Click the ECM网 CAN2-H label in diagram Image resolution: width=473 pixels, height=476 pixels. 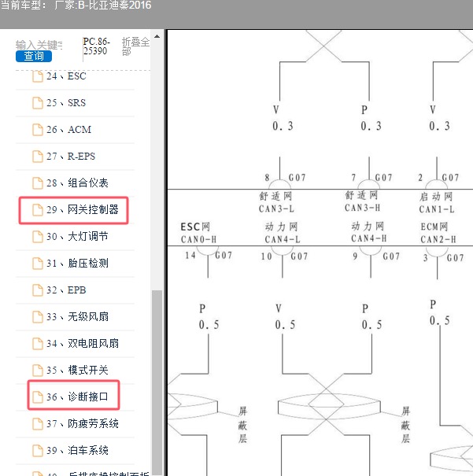(x=438, y=233)
